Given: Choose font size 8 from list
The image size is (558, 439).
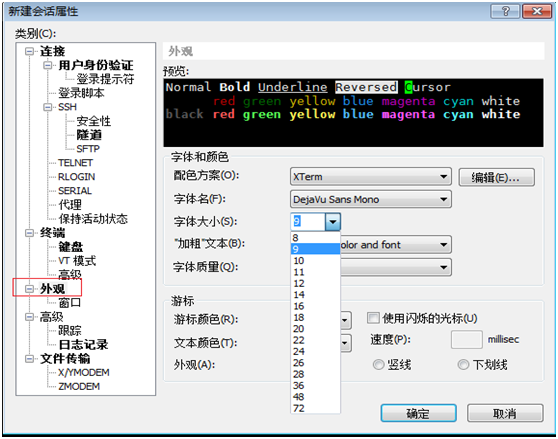Looking at the screenshot, I should pos(315,238).
